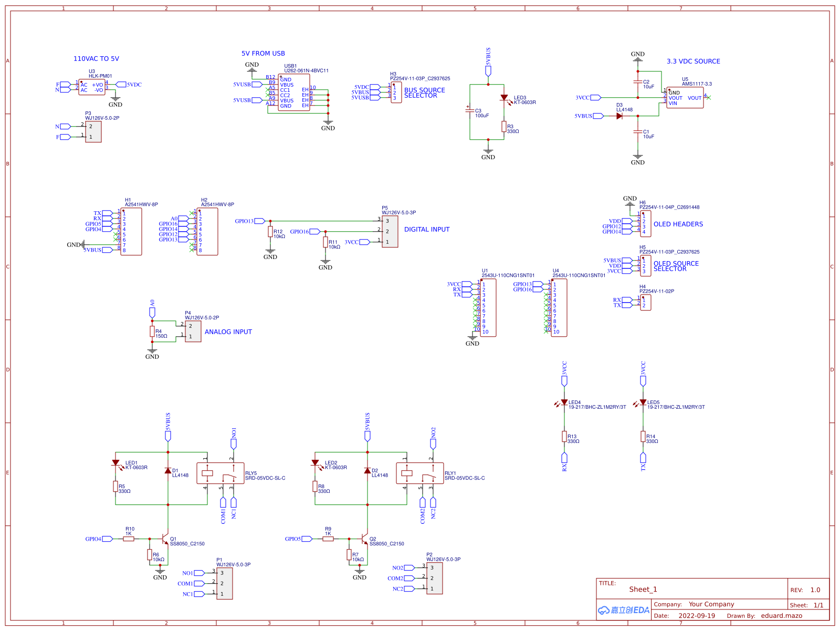Click the header P1 WJ126V-5.0-3P
The image size is (840, 631).
pyautogui.click(x=225, y=583)
